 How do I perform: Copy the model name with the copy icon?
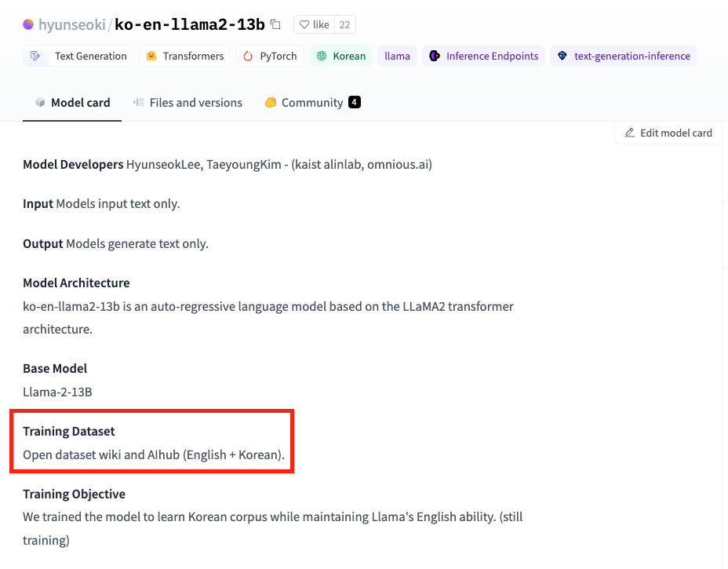coord(275,24)
